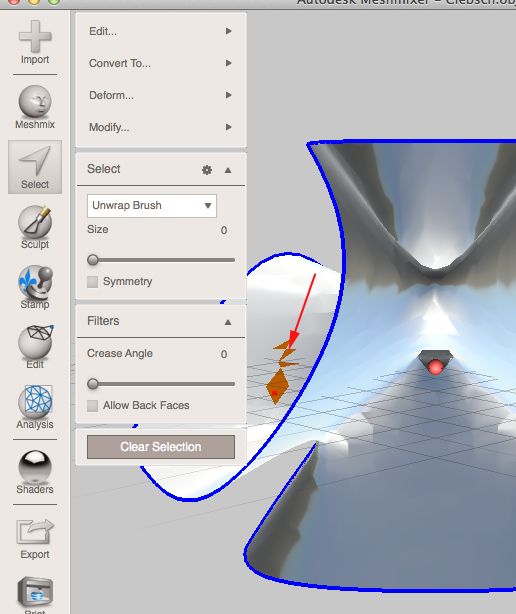The height and width of the screenshot is (614, 516).
Task: Click the Crease Angle slider handle
Action: tap(93, 384)
